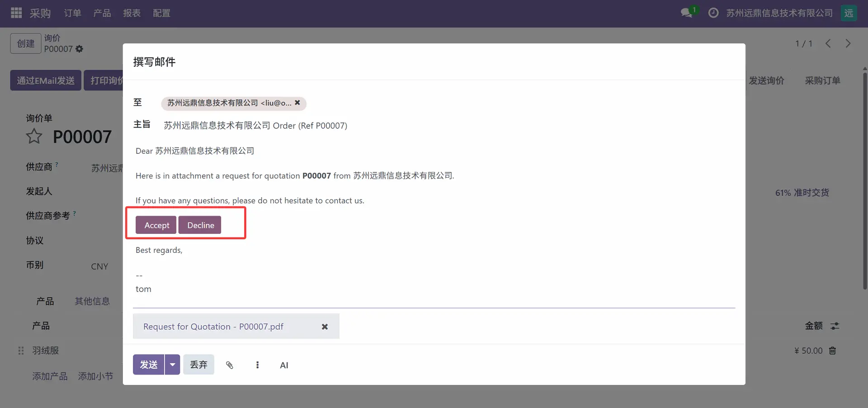868x408 pixels.
Task: Go to next record arrow
Action: click(848, 43)
